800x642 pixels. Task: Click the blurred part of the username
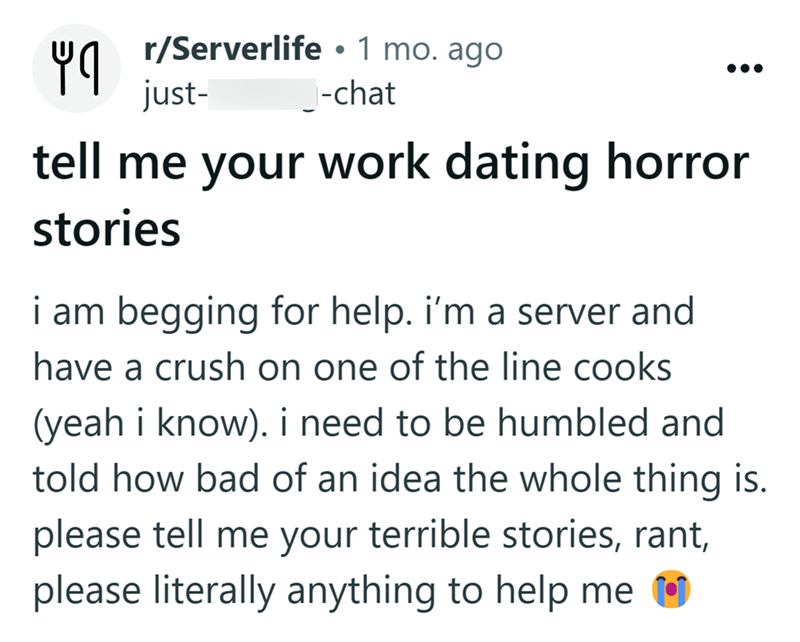point(267,94)
